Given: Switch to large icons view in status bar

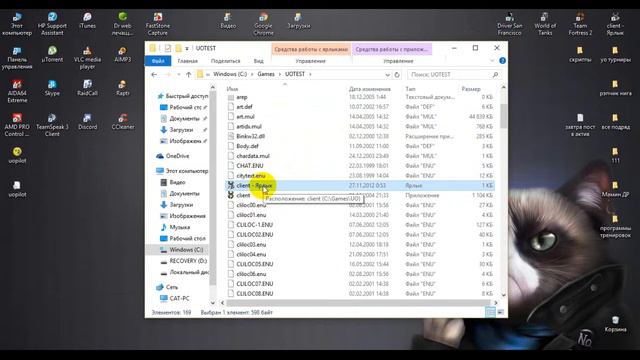Looking at the screenshot, I should coord(500,312).
